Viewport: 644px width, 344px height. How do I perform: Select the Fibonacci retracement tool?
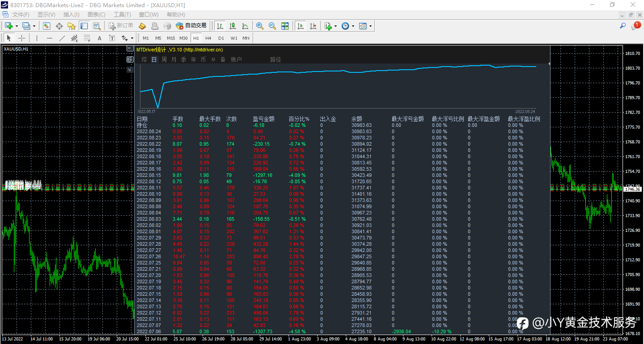tap(87, 38)
